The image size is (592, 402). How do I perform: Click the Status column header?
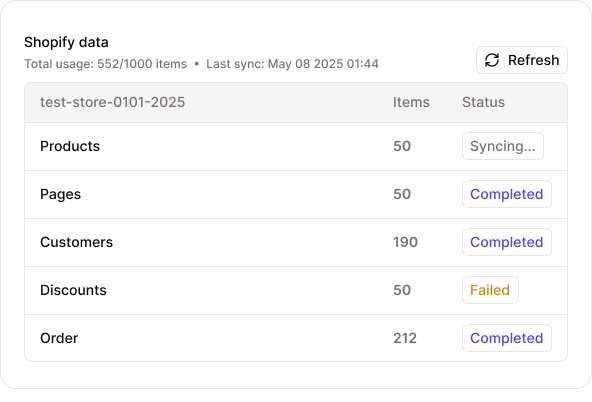(x=483, y=102)
